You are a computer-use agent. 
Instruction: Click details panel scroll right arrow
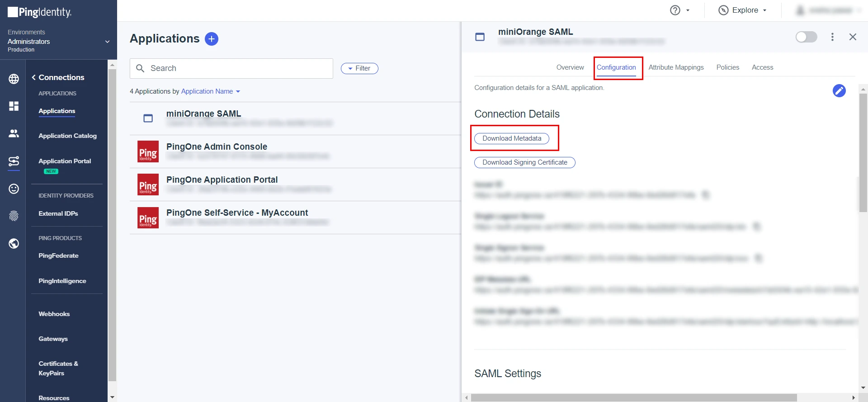pos(854,397)
